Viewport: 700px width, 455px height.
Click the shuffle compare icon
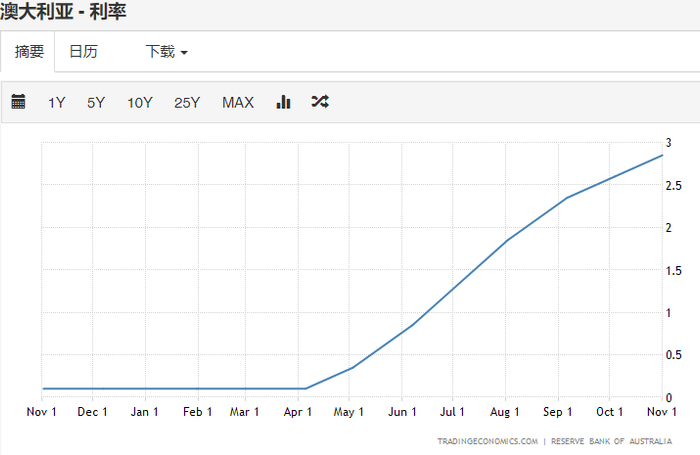320,101
